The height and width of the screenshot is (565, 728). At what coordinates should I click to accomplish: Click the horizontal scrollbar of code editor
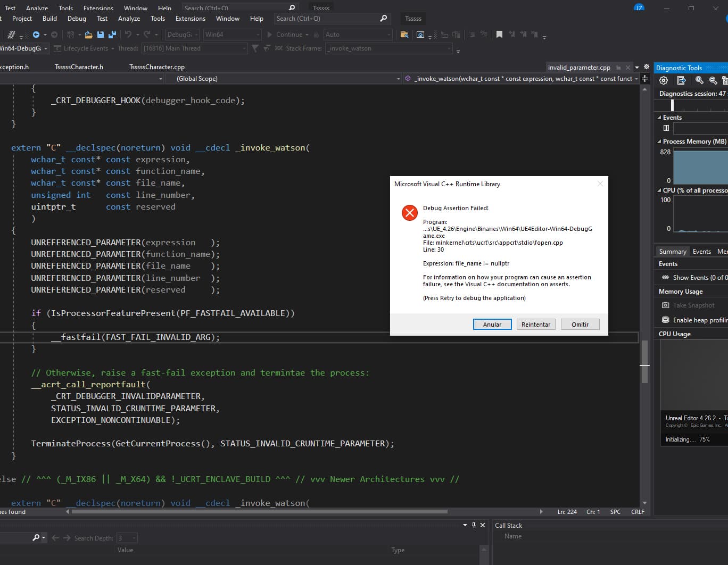point(260,512)
